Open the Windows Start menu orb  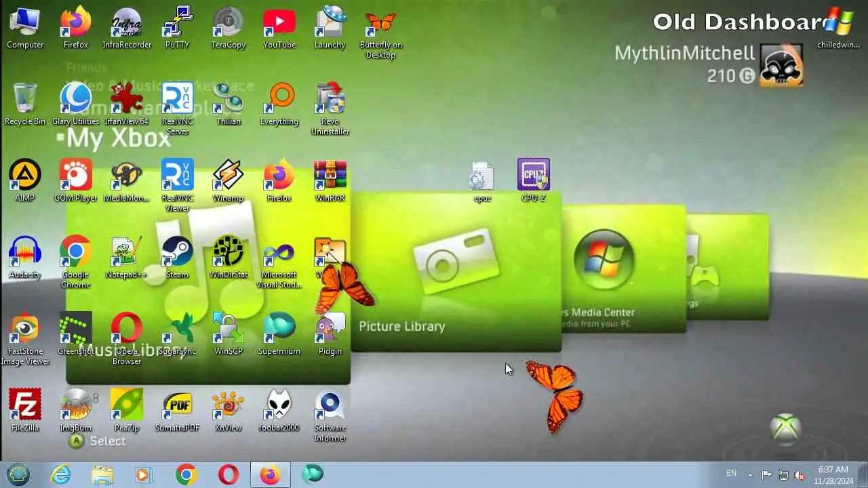coord(18,474)
